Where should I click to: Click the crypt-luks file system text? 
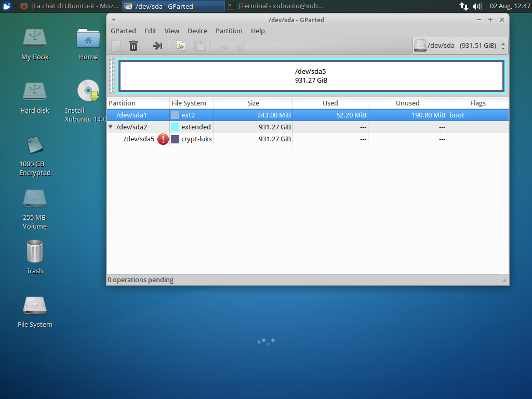click(x=196, y=139)
